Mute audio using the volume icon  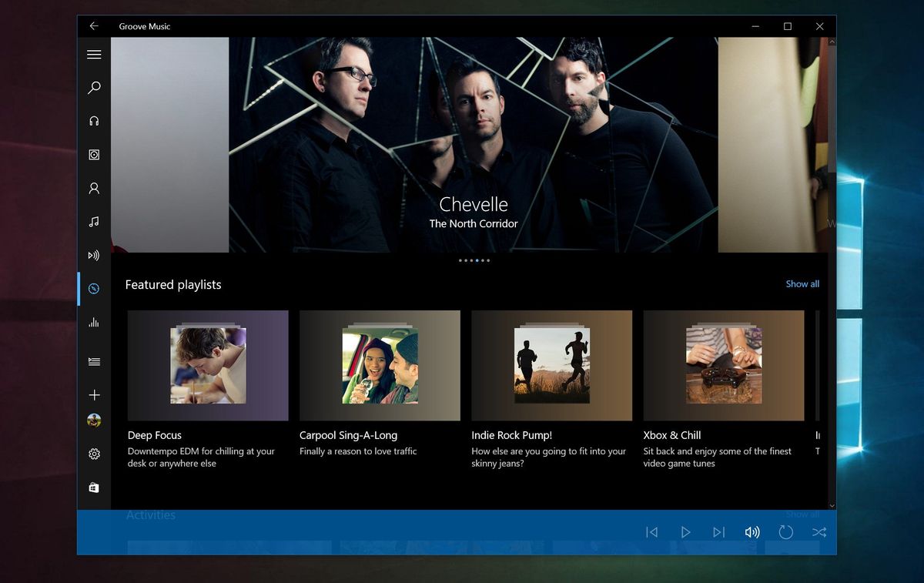coord(752,531)
